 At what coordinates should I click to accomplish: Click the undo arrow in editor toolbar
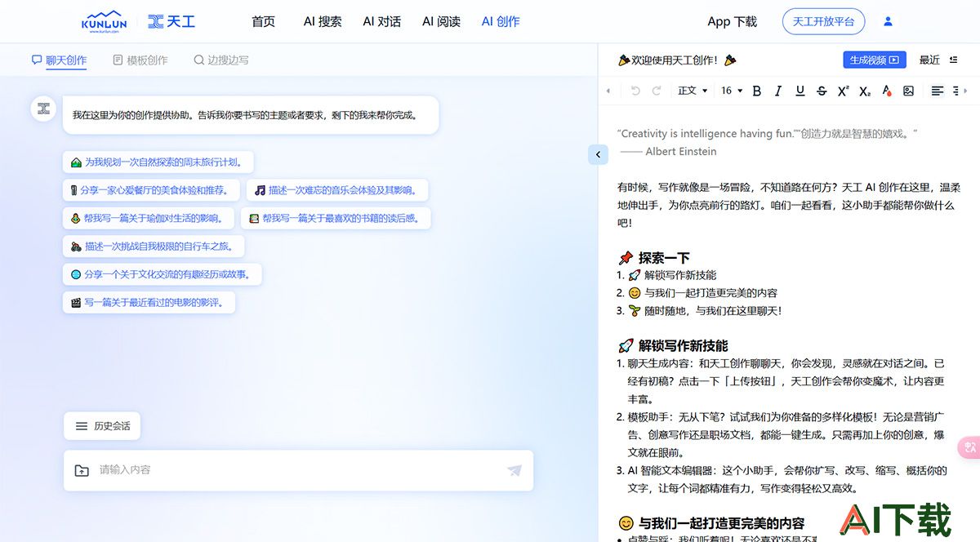tap(636, 91)
